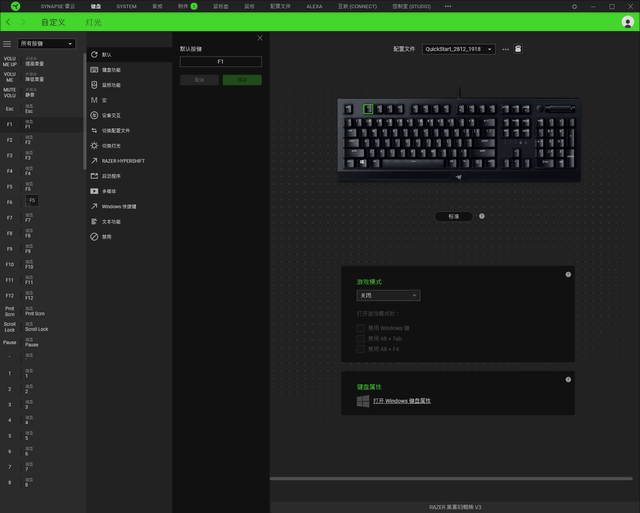Image resolution: width=640 pixels, height=513 pixels.
Task: Select the 默认 (default) function option
Action: 129,55
